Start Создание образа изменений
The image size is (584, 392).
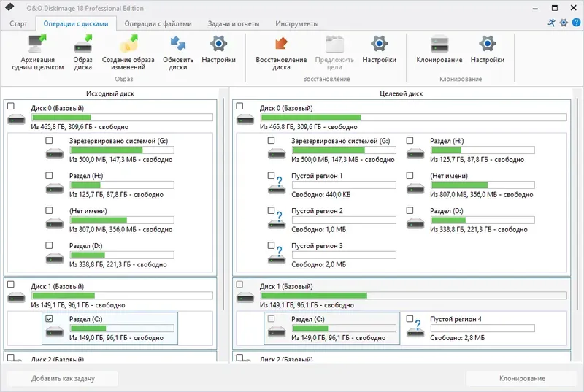click(128, 53)
